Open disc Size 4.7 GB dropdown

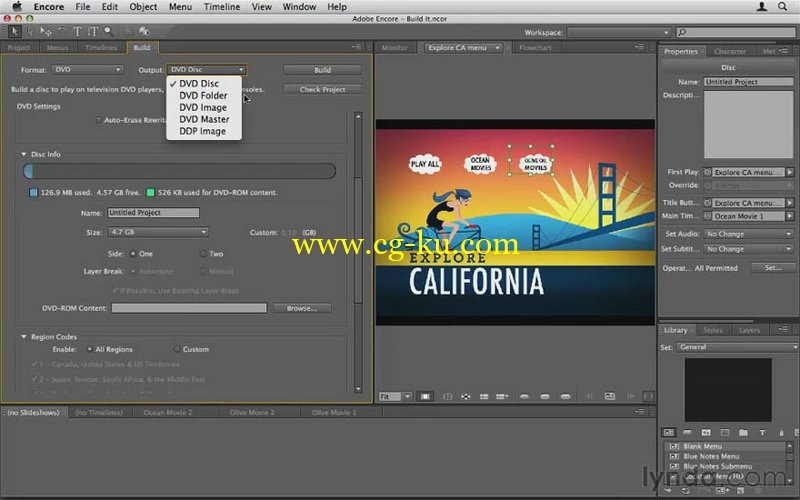(158, 232)
